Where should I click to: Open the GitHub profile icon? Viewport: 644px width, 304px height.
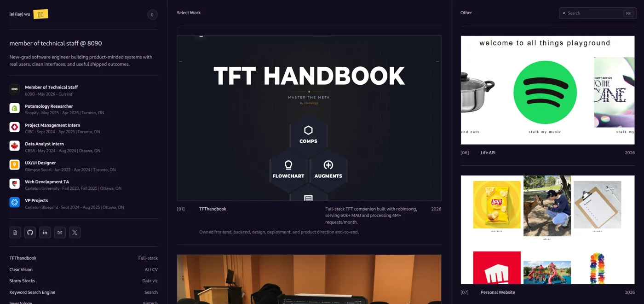(x=30, y=233)
